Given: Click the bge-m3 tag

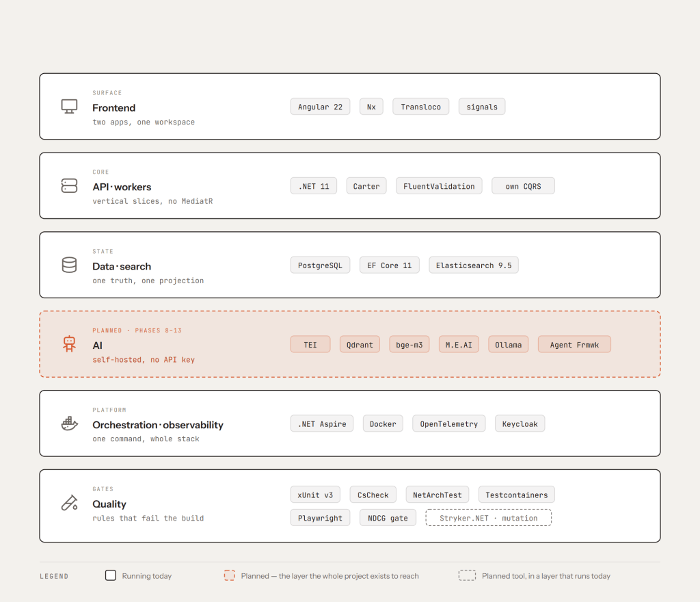Looking at the screenshot, I should 409,344.
